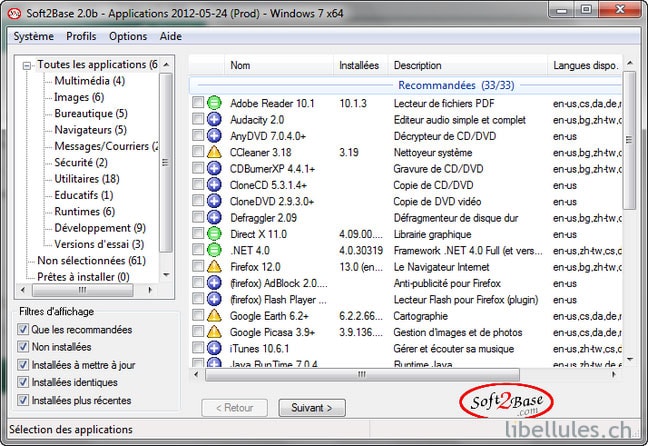Select the CCleaner 3.18 checkbox
The width and height of the screenshot is (648, 446).
198,152
